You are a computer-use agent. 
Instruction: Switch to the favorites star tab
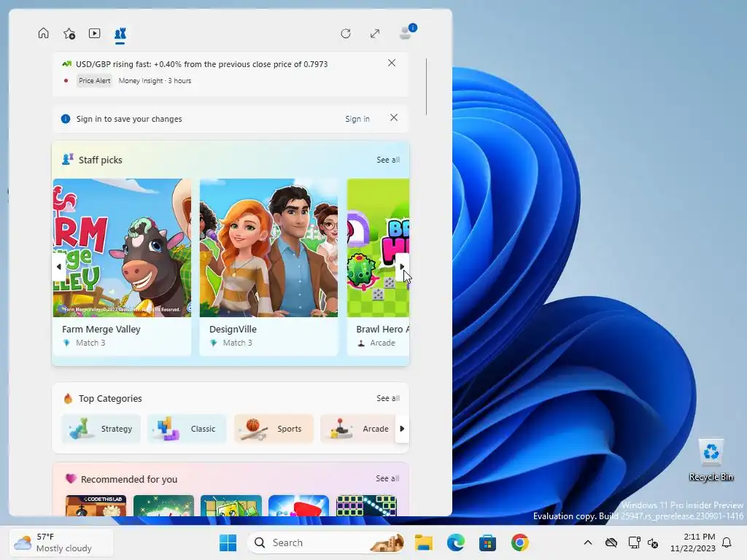[69, 34]
